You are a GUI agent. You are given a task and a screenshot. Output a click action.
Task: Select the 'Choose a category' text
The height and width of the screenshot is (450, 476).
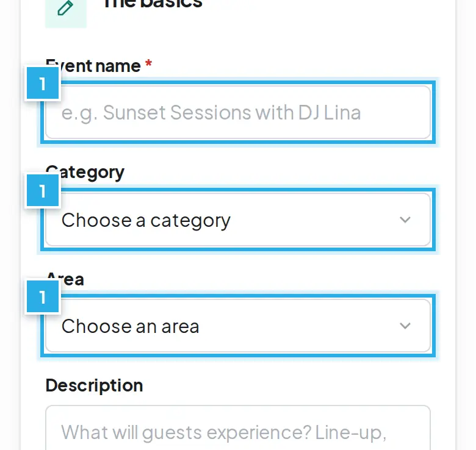(146, 221)
